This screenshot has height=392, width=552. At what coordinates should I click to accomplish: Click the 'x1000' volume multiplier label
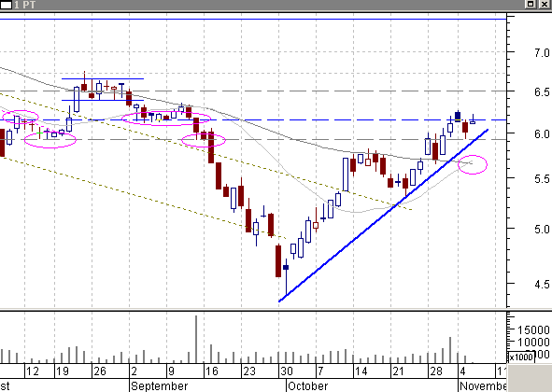pos(521,357)
